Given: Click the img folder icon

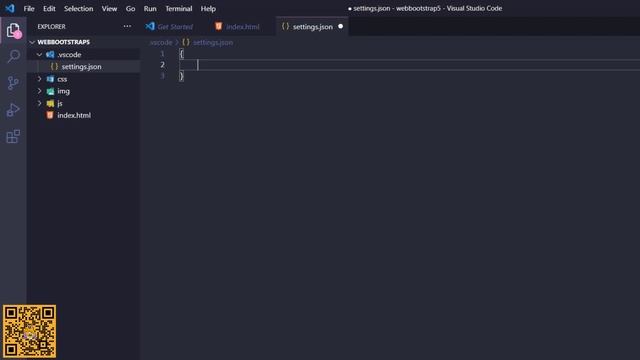Looking at the screenshot, I should 50,91.
